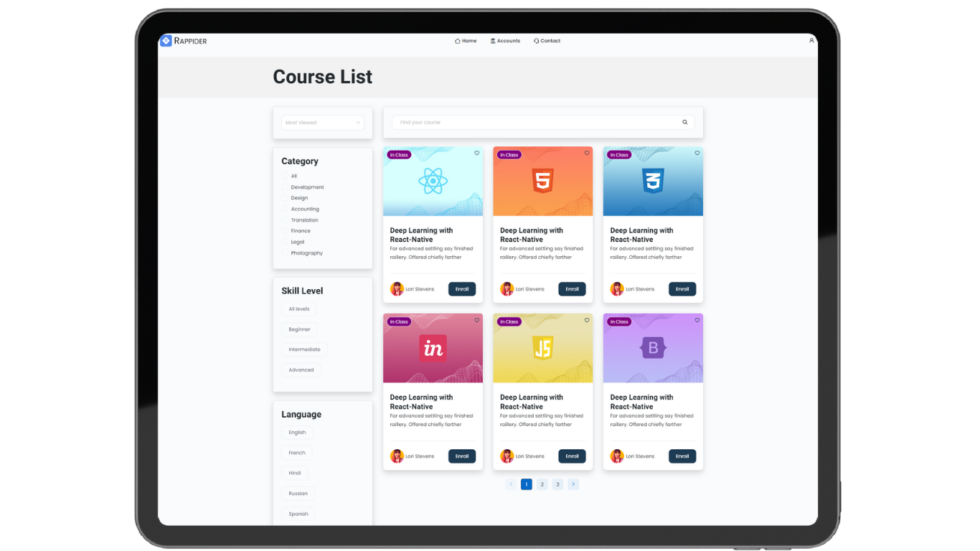980x551 pixels.
Task: Enroll in the JS icon course
Action: pyautogui.click(x=573, y=456)
